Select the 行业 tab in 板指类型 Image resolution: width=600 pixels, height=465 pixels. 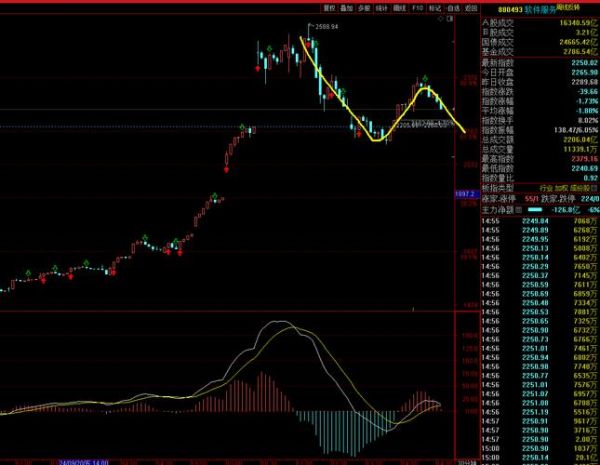point(546,187)
